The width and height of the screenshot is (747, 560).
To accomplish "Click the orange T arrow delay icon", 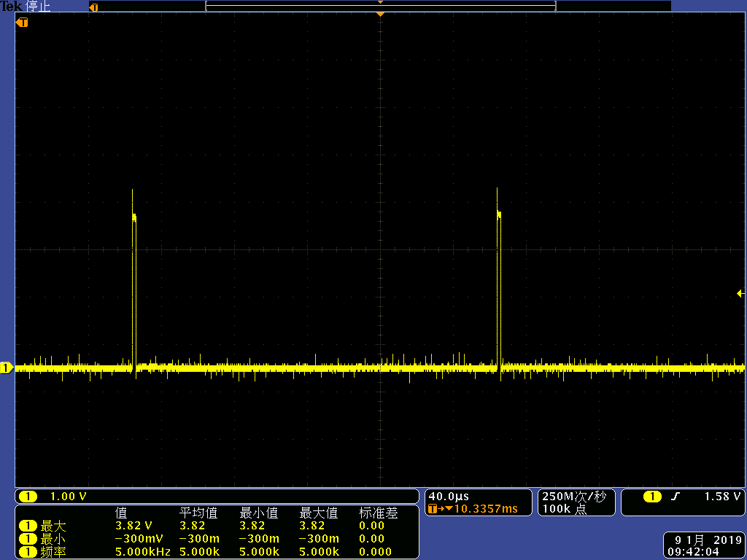I will tap(440, 509).
